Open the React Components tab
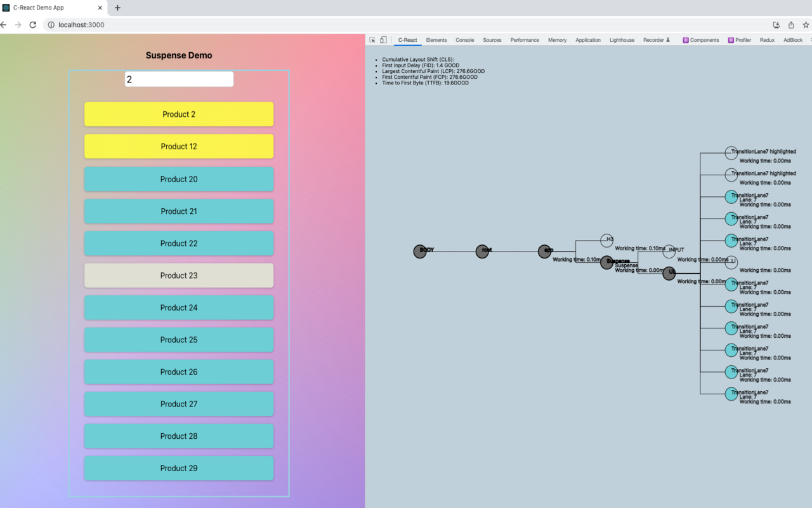 [x=701, y=40]
